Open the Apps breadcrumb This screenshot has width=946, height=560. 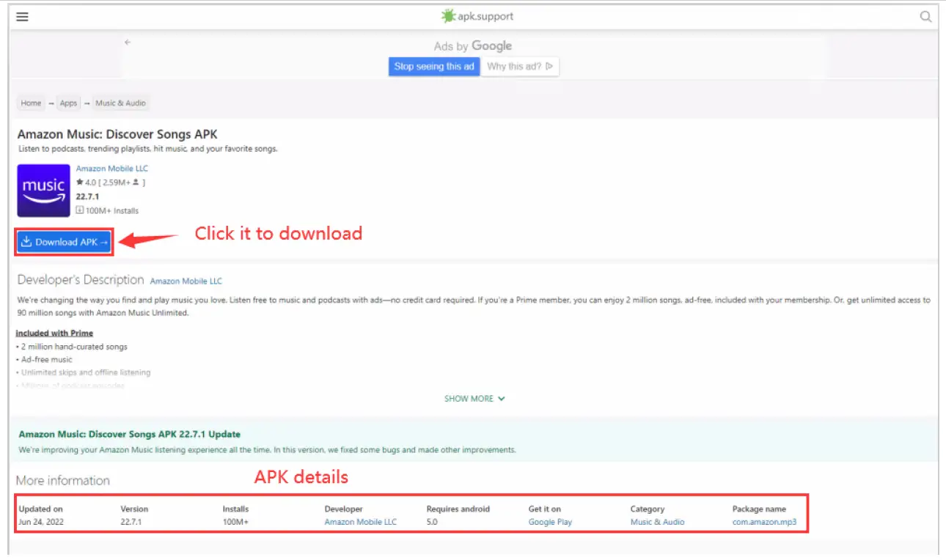coord(68,103)
